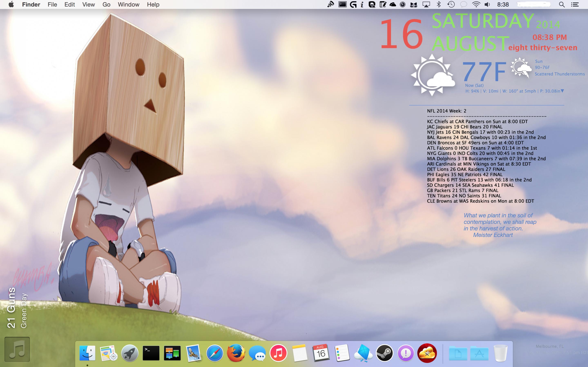The width and height of the screenshot is (588, 367).
Task: Open the Apple menu
Action: pos(11,4)
